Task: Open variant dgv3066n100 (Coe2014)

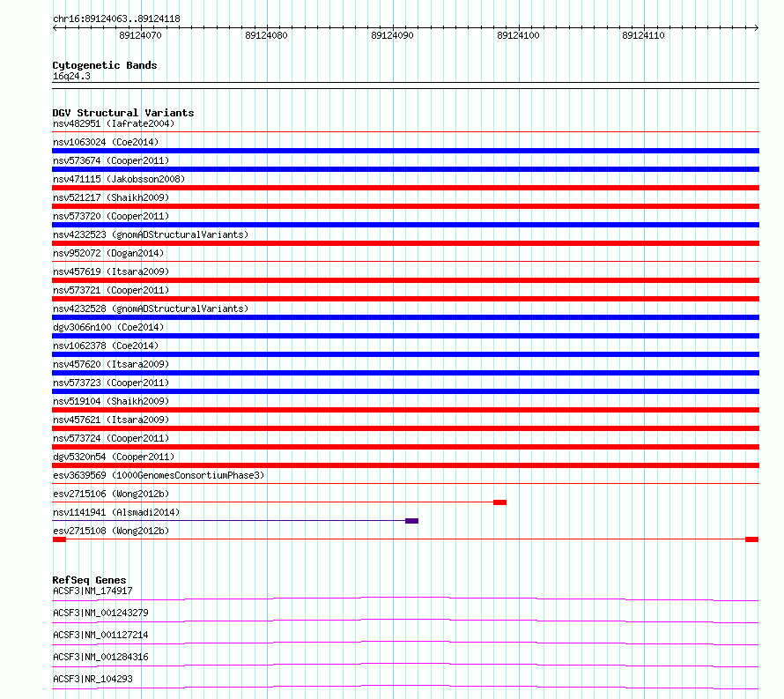Action: (x=108, y=327)
